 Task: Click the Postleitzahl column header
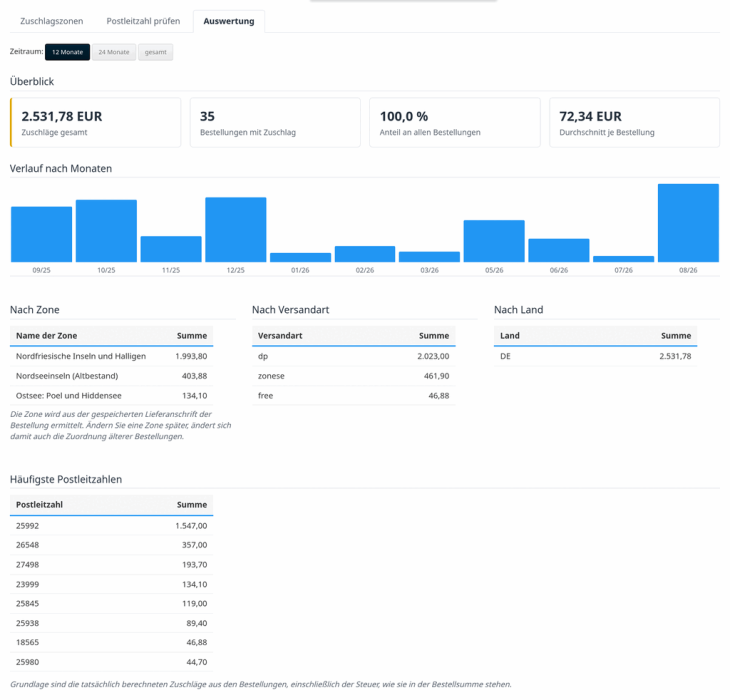[39, 505]
